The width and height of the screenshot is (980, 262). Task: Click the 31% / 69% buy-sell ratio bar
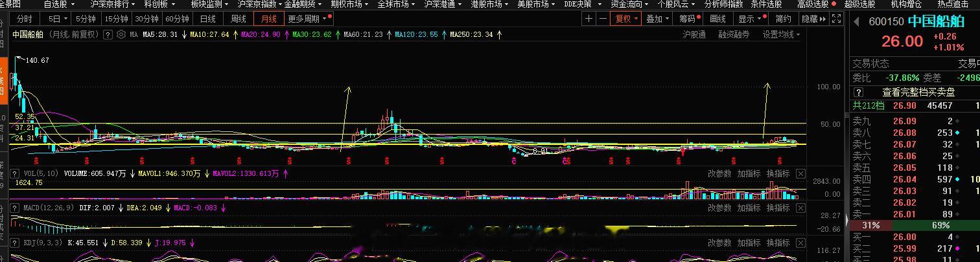pos(915,225)
